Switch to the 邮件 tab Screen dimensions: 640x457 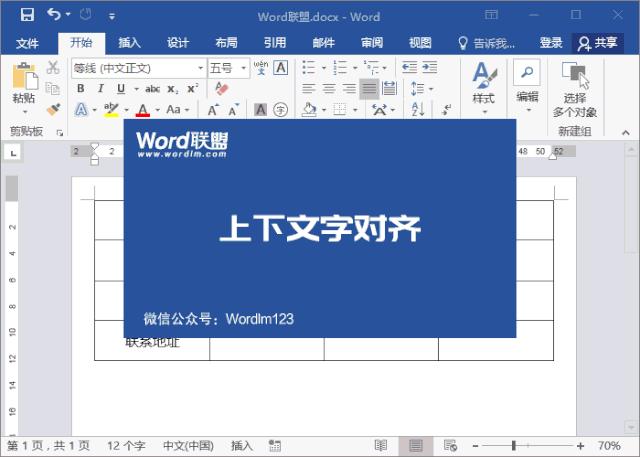coord(323,43)
